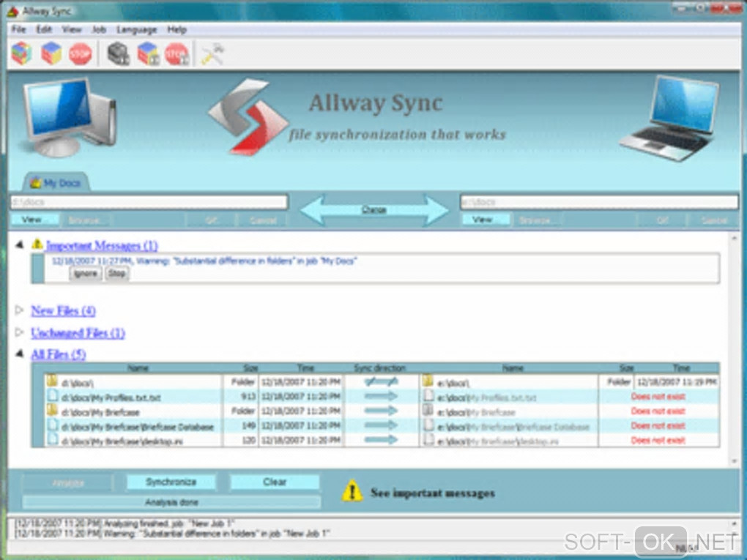Click the Important Messages (1) link

(x=102, y=246)
